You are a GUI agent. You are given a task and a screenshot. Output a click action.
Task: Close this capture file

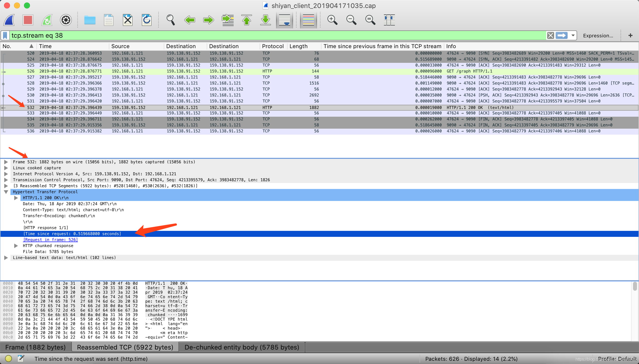tap(128, 20)
